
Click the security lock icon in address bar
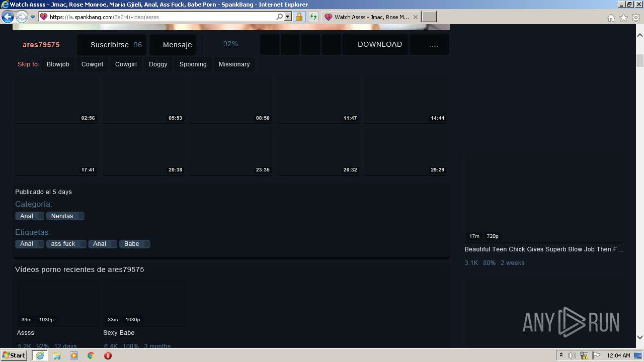[299, 17]
